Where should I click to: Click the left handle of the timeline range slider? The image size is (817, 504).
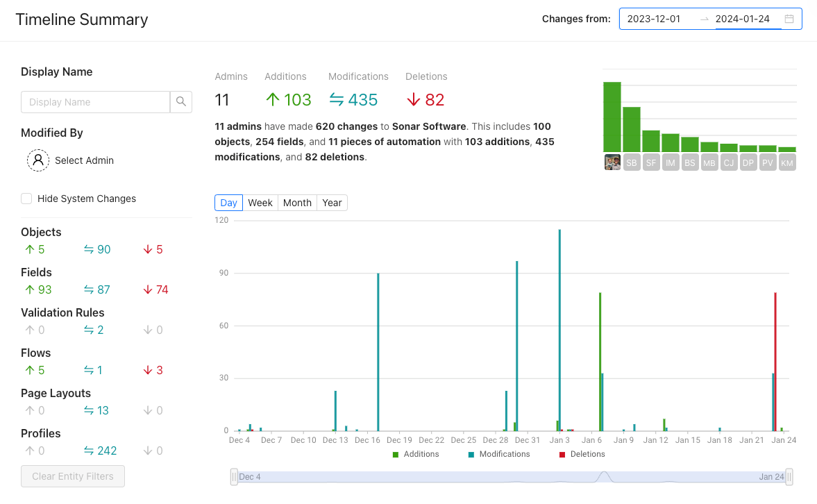234,477
